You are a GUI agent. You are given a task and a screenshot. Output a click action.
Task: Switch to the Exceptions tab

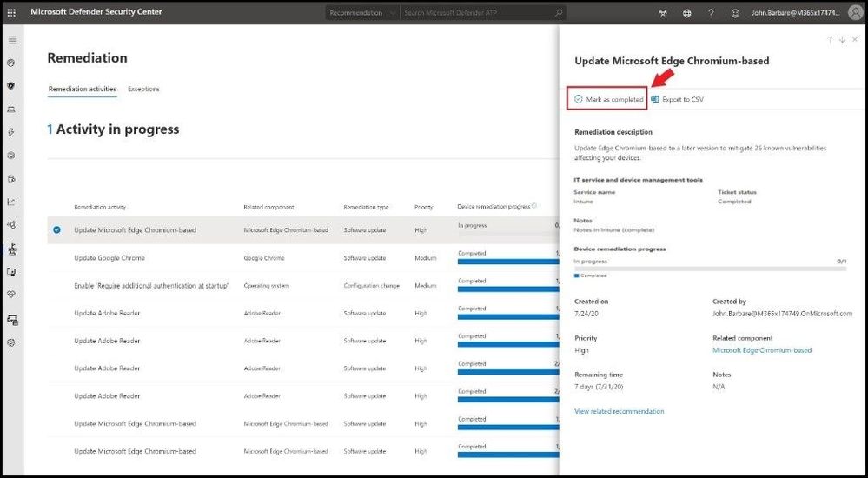pyautogui.click(x=143, y=89)
